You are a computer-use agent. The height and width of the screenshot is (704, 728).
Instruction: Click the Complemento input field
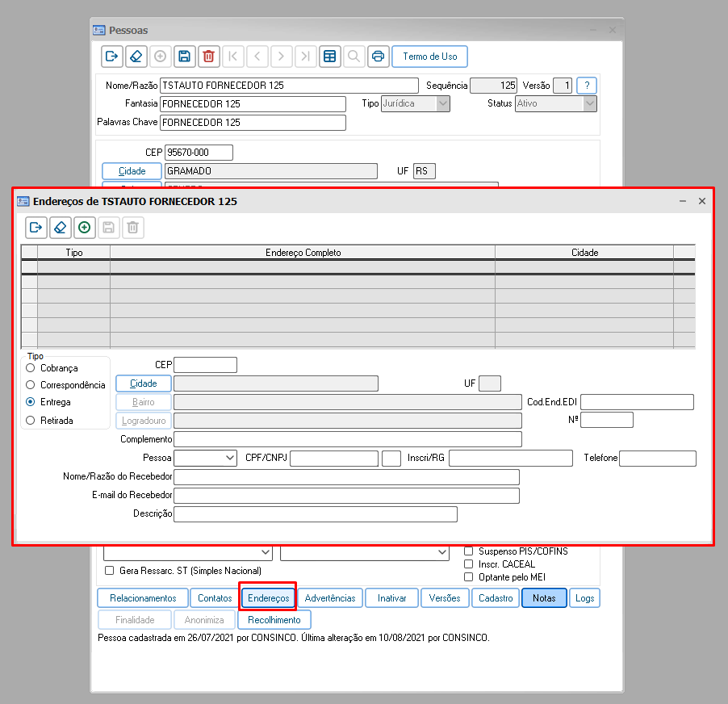pos(348,439)
